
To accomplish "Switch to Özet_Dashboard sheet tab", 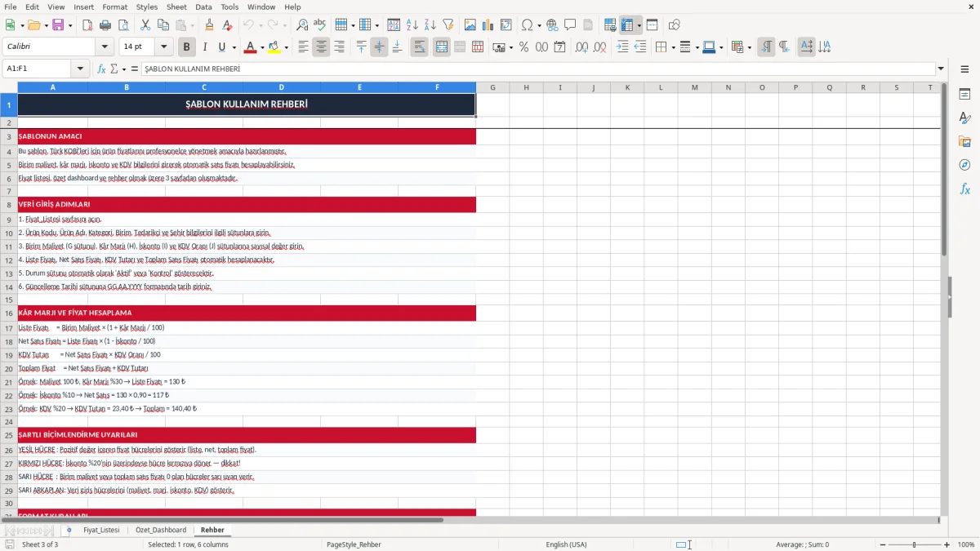I will tap(161, 530).
